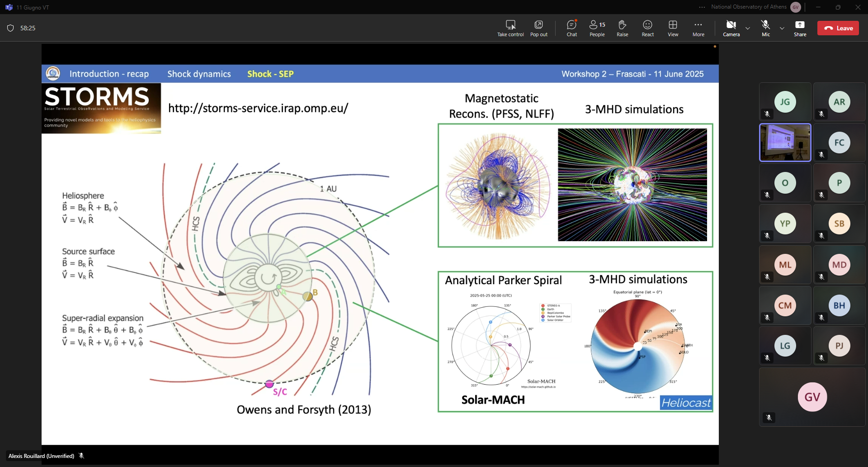Click the Take control button

(x=510, y=28)
